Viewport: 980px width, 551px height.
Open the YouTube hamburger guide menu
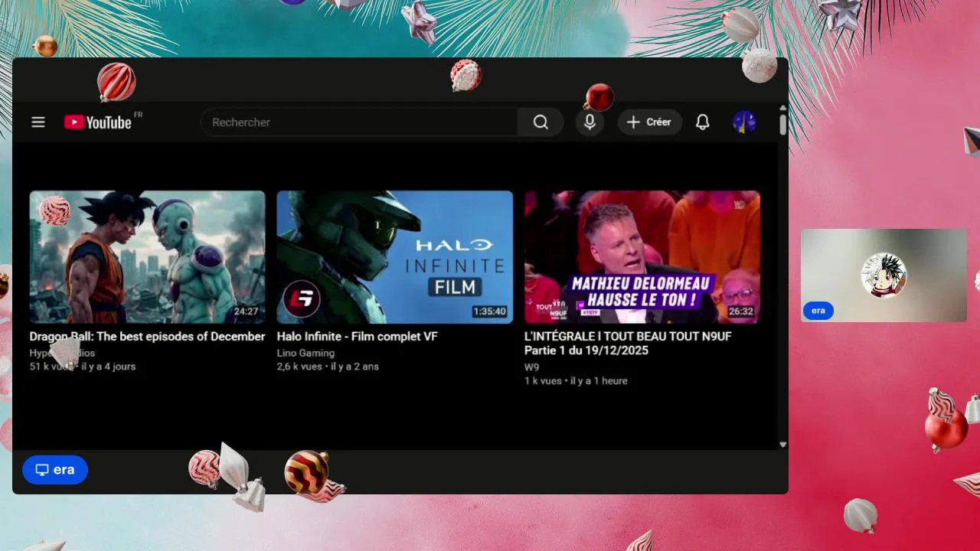[38, 122]
